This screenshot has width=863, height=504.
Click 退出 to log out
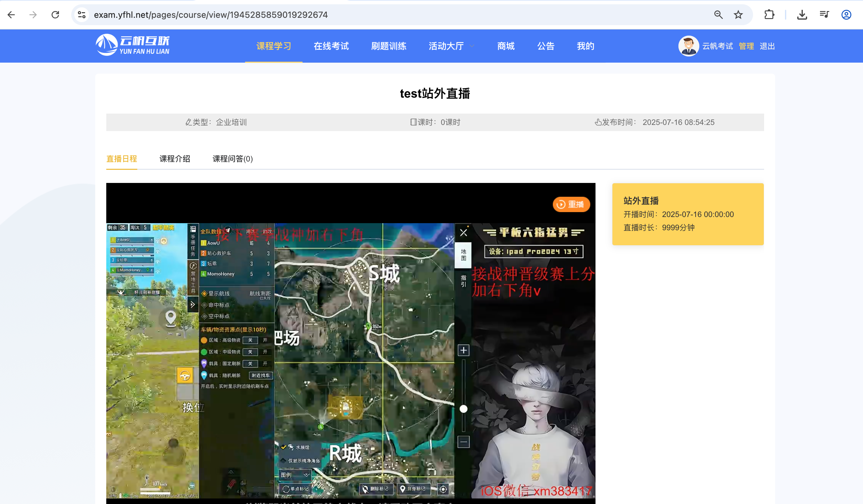coord(767,46)
